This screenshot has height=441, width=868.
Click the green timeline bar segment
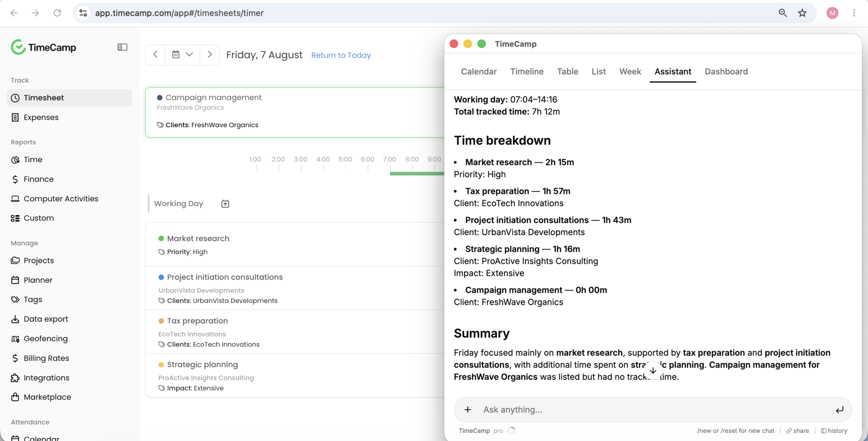click(417, 174)
